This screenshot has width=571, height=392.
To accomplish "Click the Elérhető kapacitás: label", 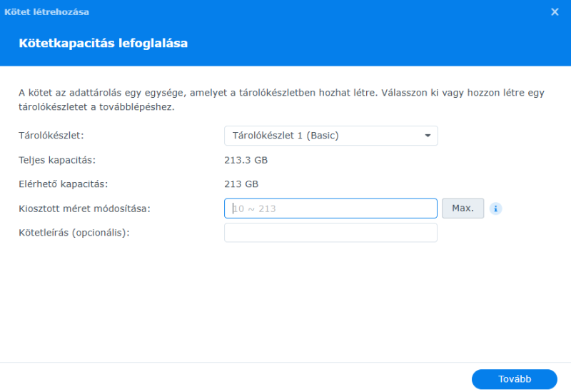I will click(x=63, y=184).
